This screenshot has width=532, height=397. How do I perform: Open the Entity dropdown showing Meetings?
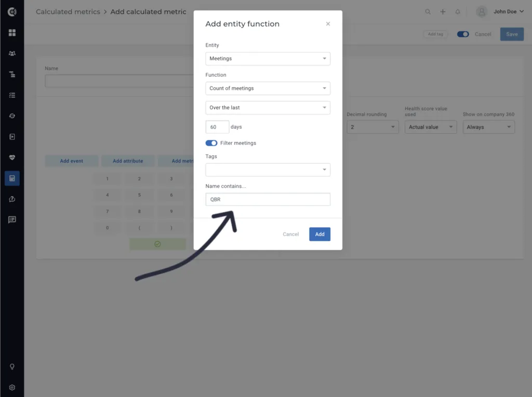tap(268, 59)
